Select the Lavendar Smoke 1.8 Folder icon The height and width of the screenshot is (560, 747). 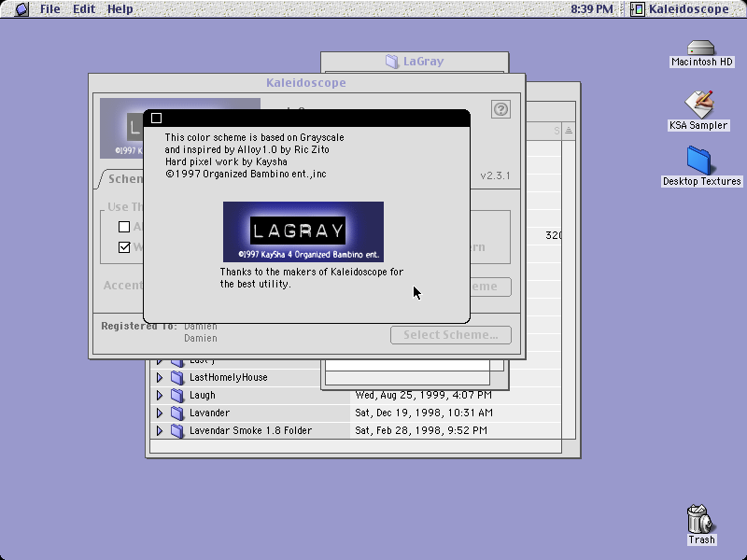click(177, 430)
